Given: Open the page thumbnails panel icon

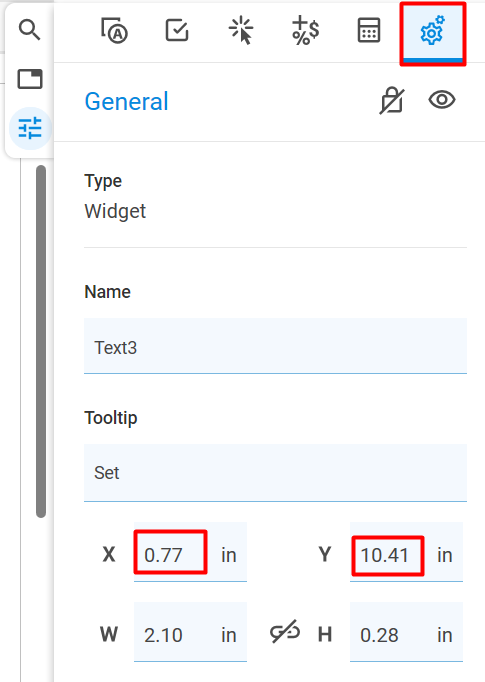Looking at the screenshot, I should pos(30,79).
